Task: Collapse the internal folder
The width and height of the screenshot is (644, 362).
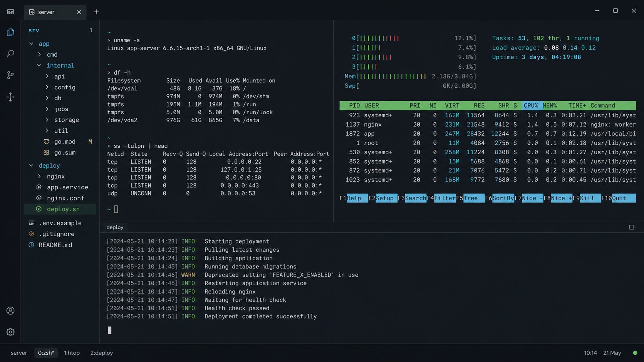Action: 39,65
